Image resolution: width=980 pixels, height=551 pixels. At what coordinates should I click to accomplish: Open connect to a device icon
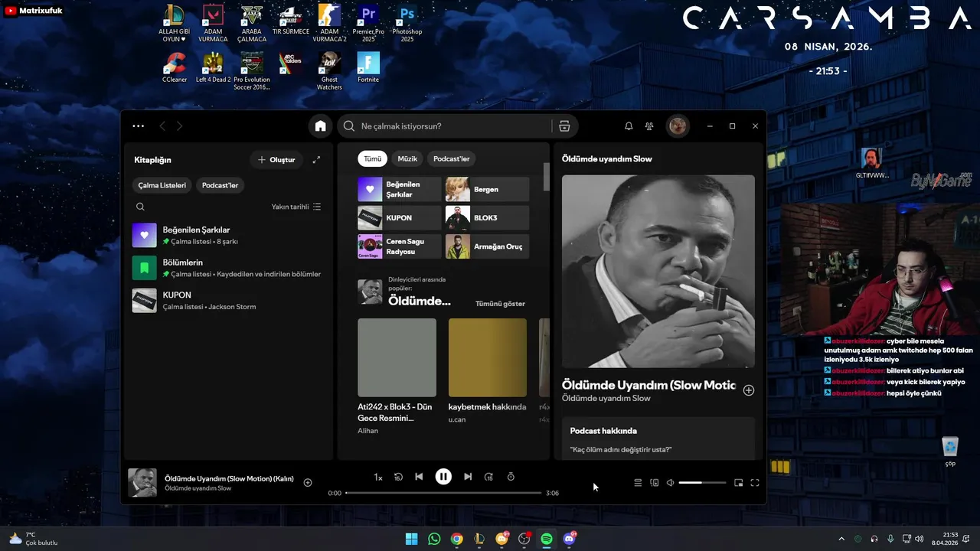(655, 483)
